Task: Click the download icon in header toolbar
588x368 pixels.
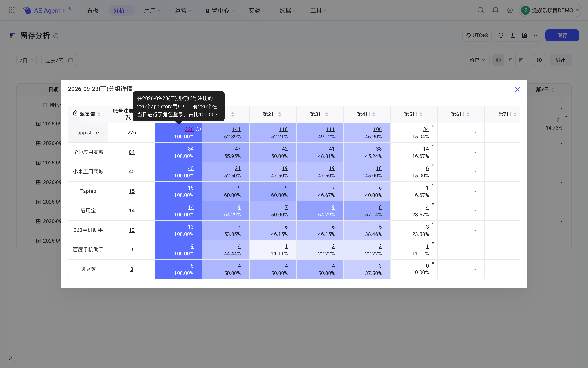Action: 513,36
